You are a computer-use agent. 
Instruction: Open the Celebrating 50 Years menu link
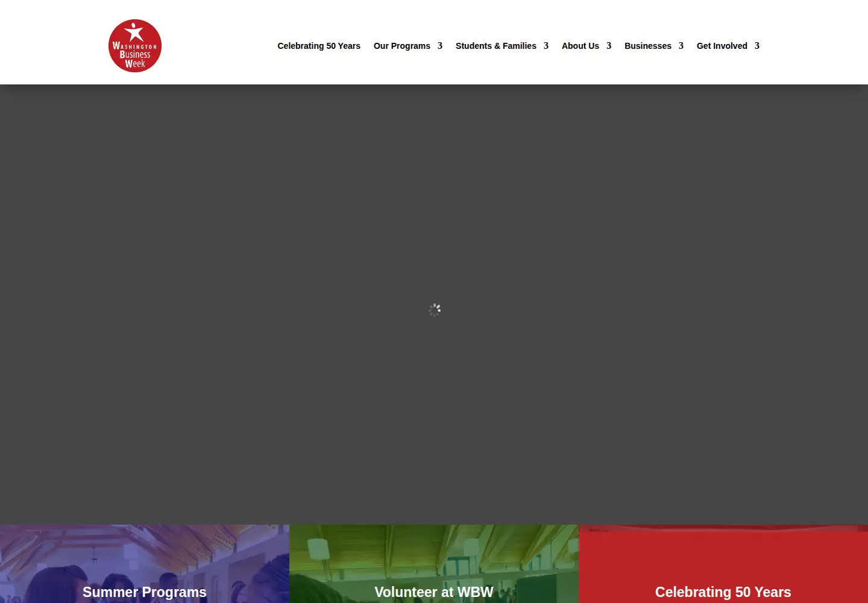click(319, 46)
